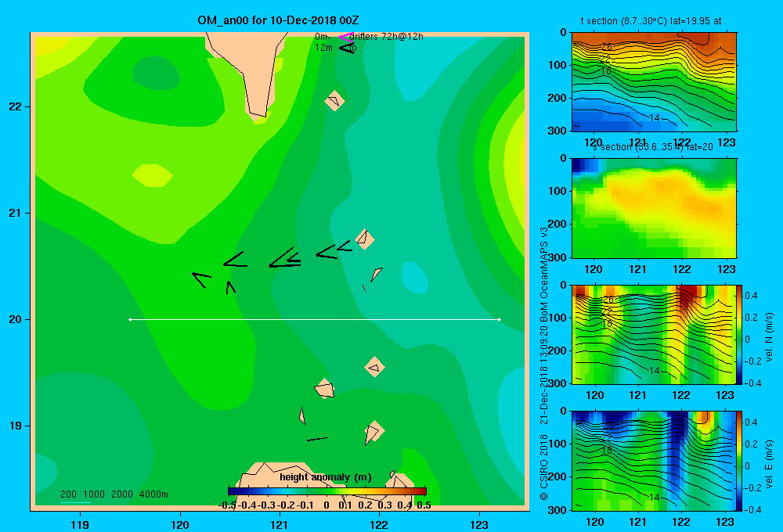Click latitude label 20 on main map
Screen dimensions: 783x532
[15, 319]
